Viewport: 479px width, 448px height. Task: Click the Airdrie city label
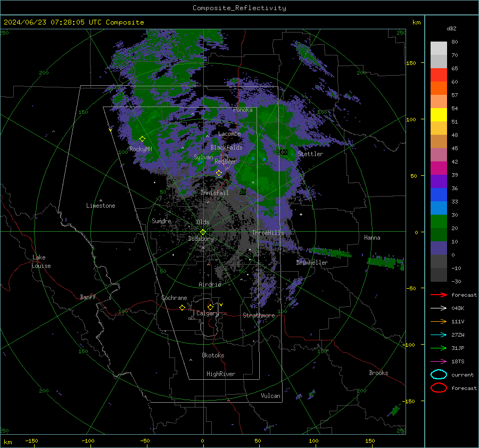tap(210, 284)
